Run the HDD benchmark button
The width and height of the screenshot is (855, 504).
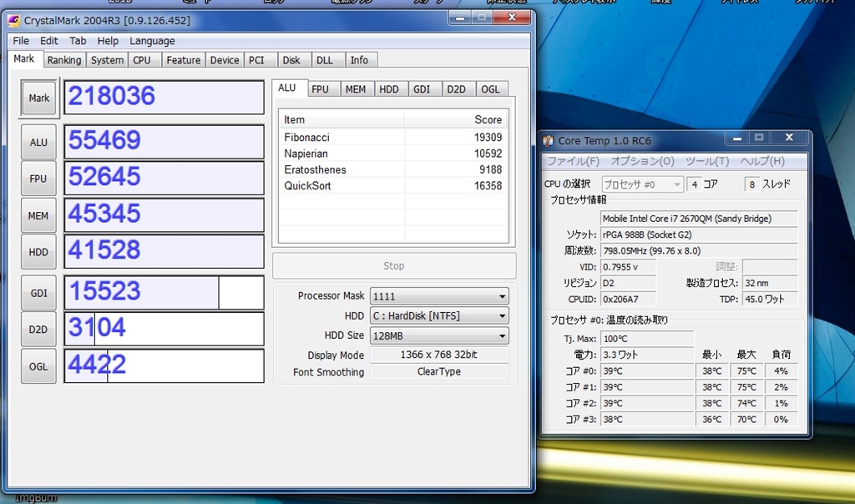tap(38, 252)
